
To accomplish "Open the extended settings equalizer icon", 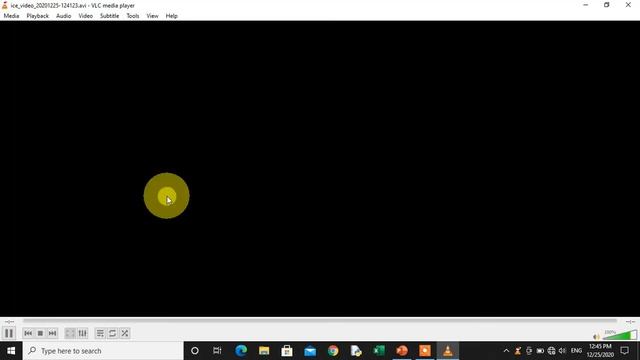I will (x=82, y=333).
